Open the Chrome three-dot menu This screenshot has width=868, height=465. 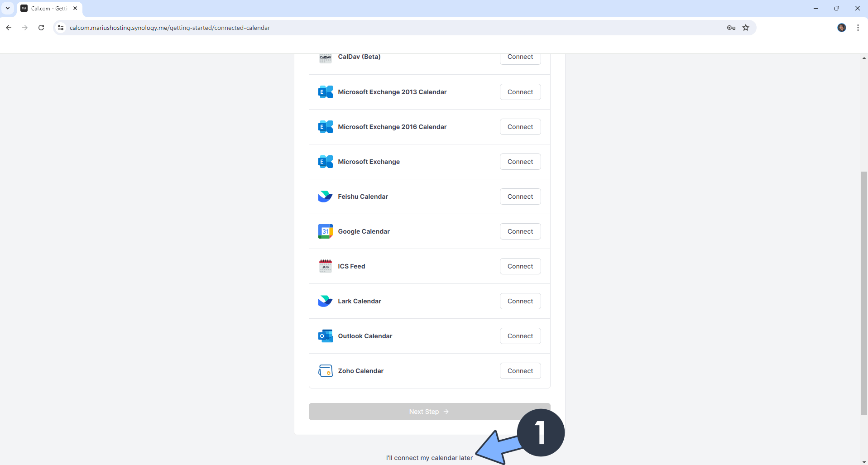pos(858,28)
